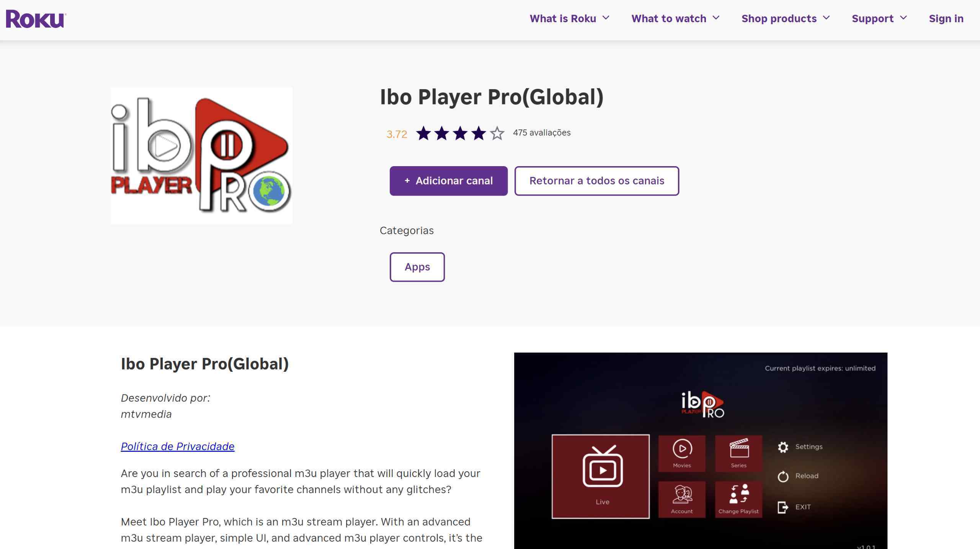The image size is (980, 549).
Task: Expand the What to watch chevron
Action: click(716, 18)
